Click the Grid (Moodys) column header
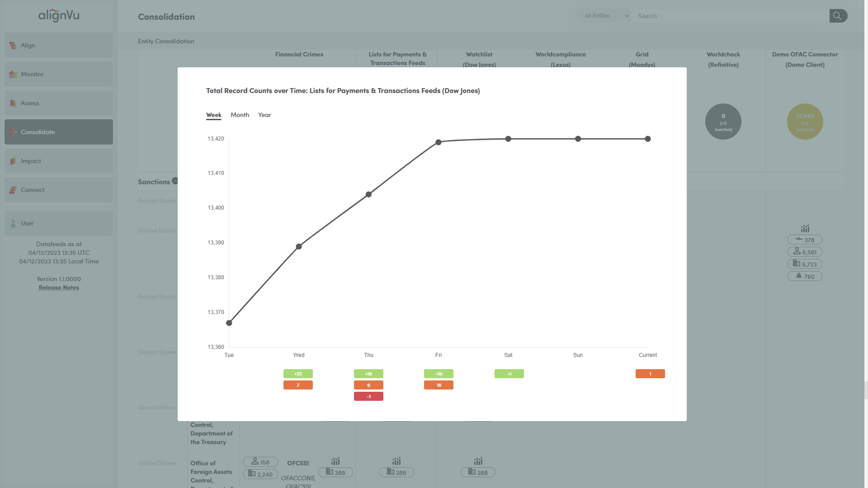This screenshot has height=488, width=868. click(642, 59)
